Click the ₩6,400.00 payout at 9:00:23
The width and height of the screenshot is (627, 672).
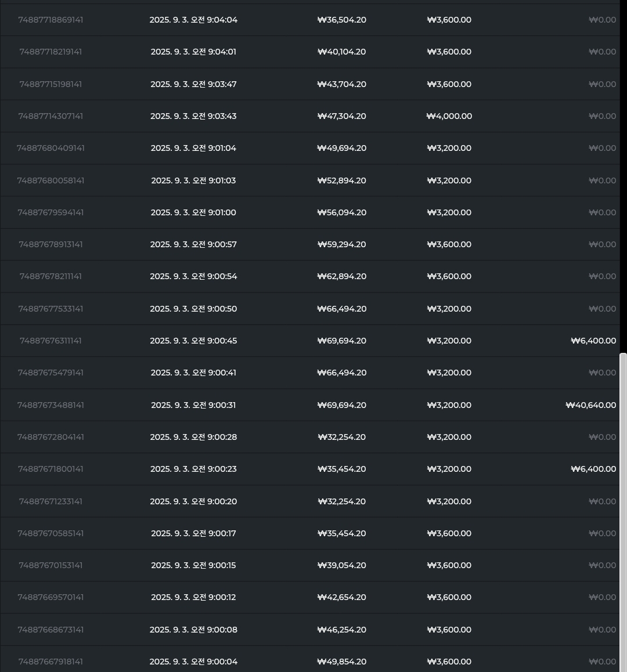(593, 469)
